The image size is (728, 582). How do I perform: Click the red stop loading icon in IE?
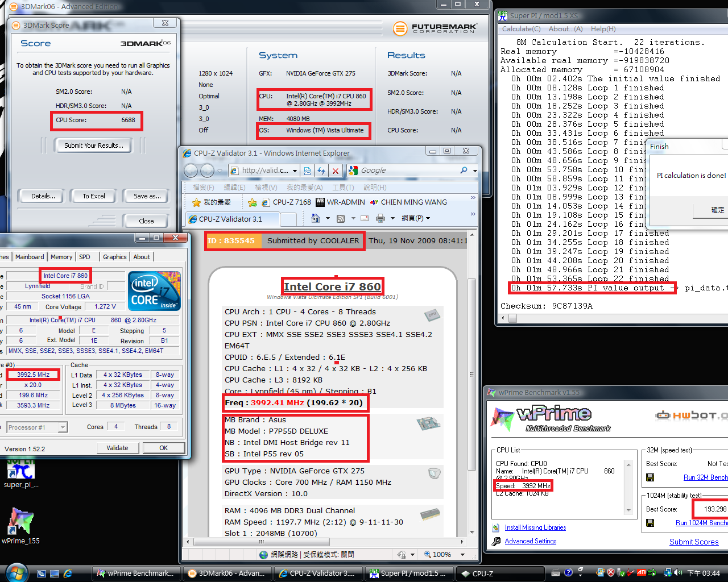pyautogui.click(x=336, y=171)
